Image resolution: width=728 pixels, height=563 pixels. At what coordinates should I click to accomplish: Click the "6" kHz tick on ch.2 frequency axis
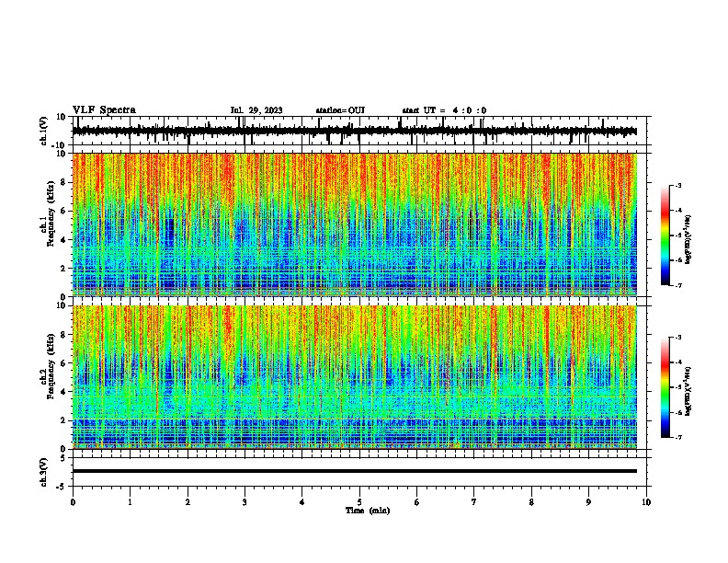(64, 362)
